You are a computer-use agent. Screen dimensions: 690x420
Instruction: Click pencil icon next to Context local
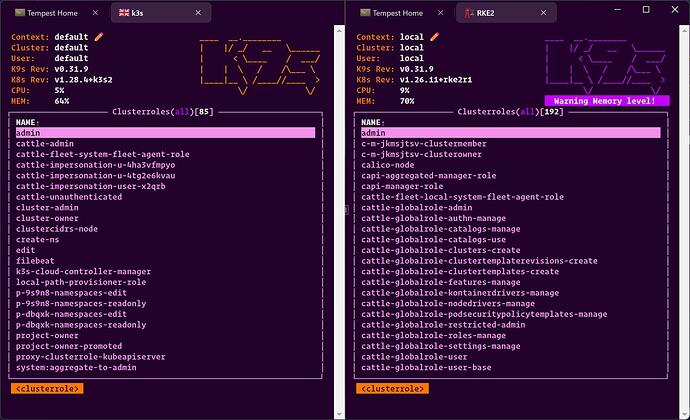click(x=434, y=37)
